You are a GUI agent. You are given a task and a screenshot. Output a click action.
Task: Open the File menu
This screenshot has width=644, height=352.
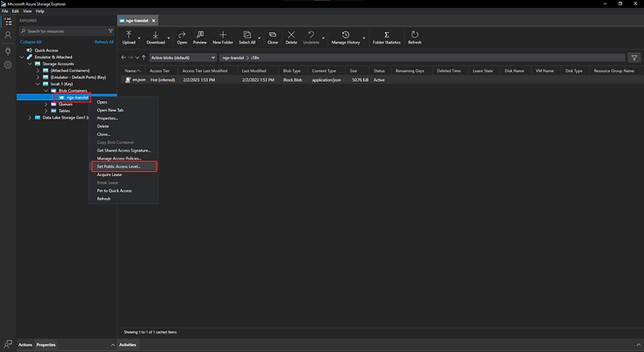click(x=5, y=11)
